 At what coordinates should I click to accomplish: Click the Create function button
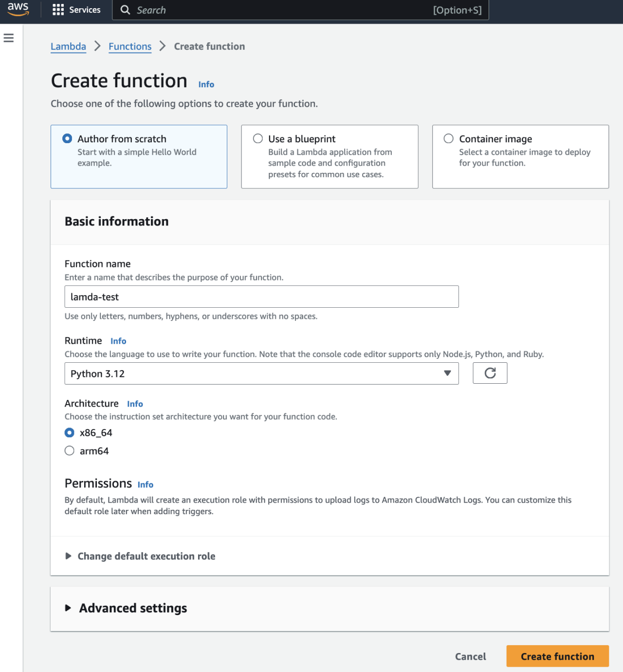click(557, 656)
